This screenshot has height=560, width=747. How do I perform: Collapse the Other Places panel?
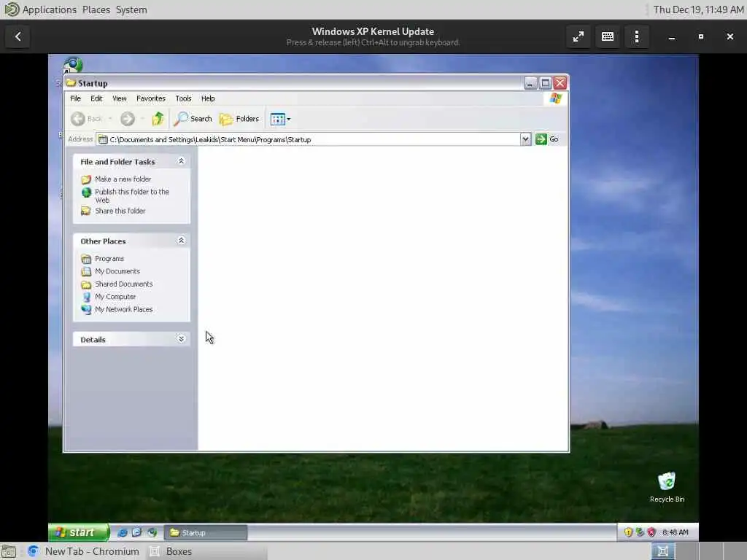181,241
